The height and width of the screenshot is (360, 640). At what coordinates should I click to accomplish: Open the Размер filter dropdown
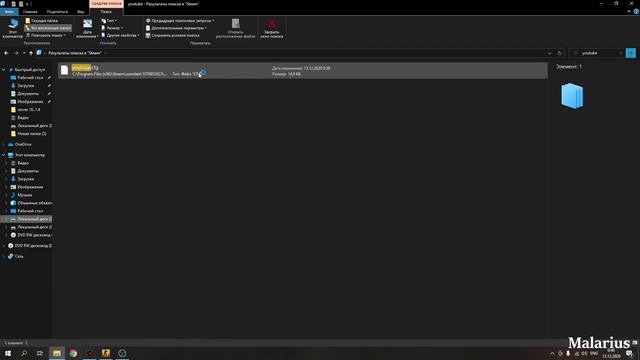pos(112,28)
